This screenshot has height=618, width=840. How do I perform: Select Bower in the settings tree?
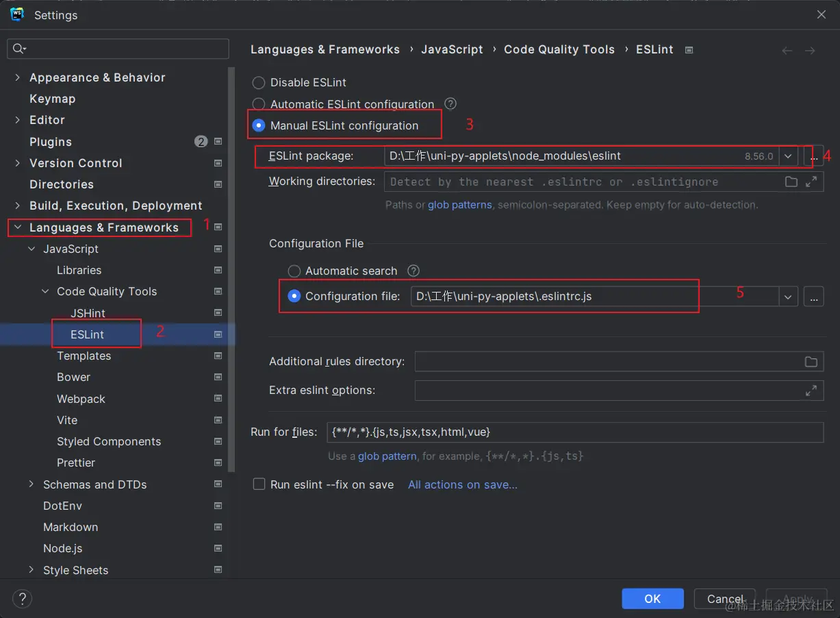[73, 377]
